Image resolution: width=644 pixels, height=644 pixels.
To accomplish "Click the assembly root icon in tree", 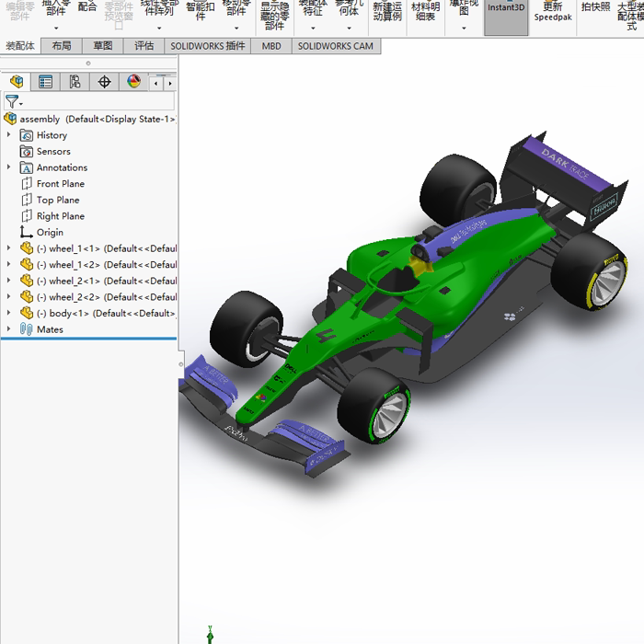I will click(x=10, y=119).
